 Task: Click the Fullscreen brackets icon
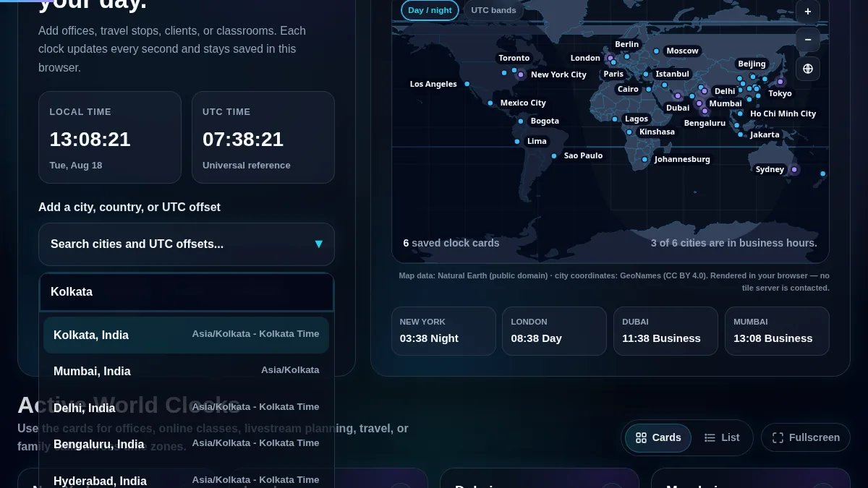point(778,437)
